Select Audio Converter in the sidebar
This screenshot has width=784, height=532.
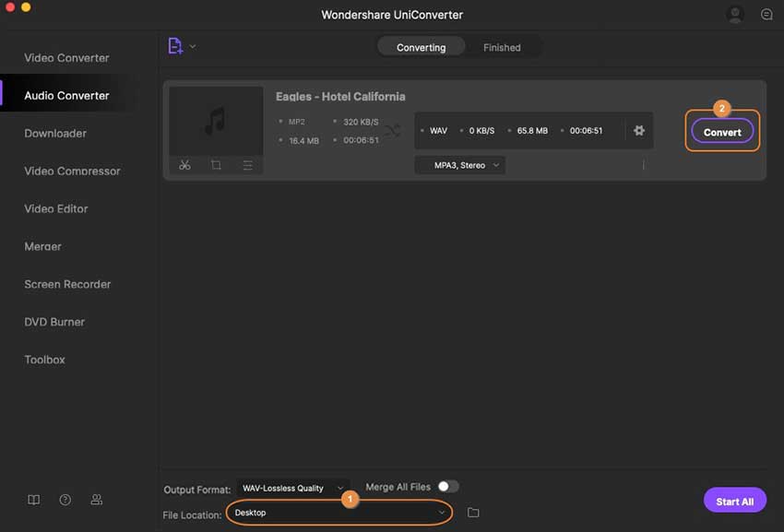66,96
